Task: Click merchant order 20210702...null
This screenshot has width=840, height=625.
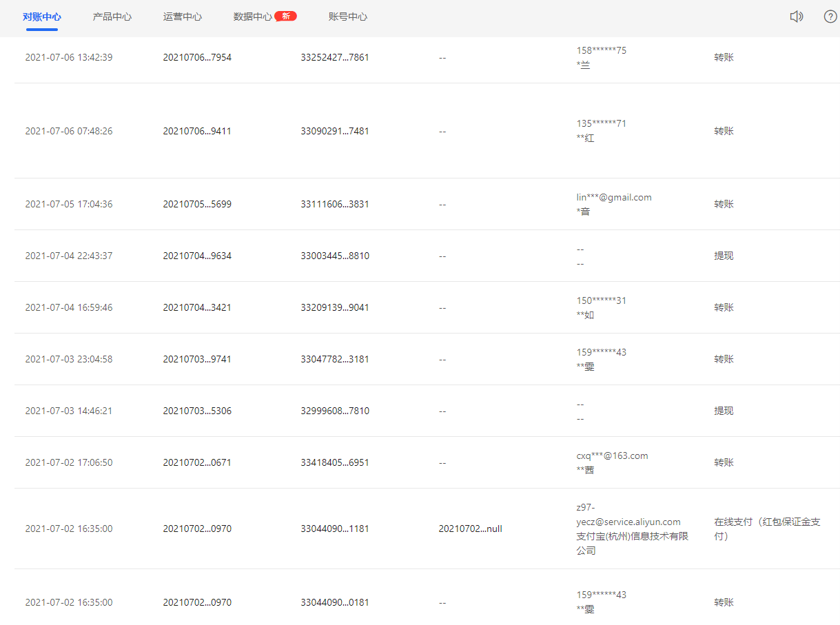Action: (470, 529)
